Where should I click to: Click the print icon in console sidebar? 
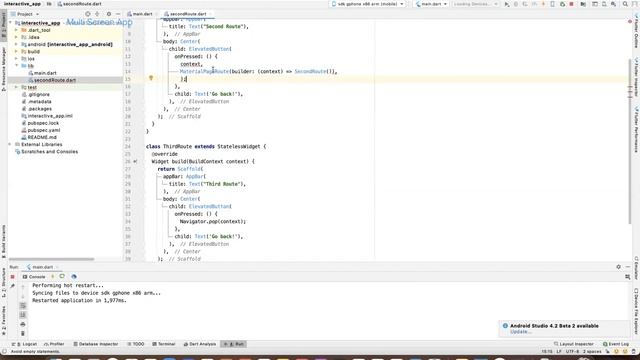coord(23,324)
